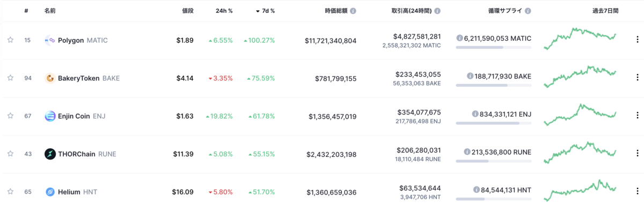Click BakeryToken's circulating supply progress bar
Viewport: 644px width, 209px height.
(493, 85)
